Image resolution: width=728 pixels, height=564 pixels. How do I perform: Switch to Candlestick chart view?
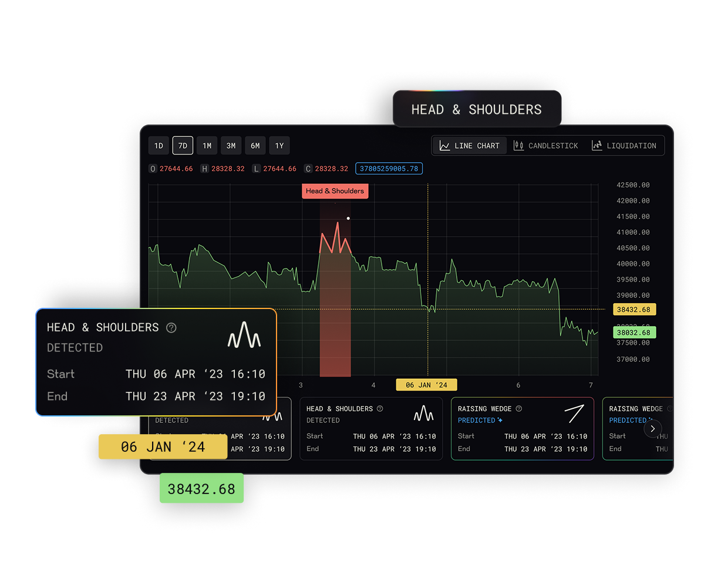point(545,146)
